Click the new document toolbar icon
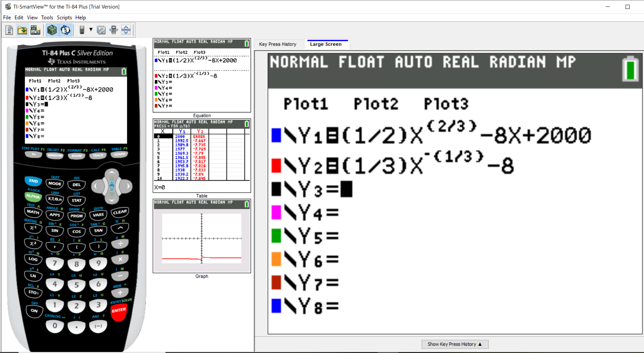Screen dimensions: 644x353 [x=9, y=30]
